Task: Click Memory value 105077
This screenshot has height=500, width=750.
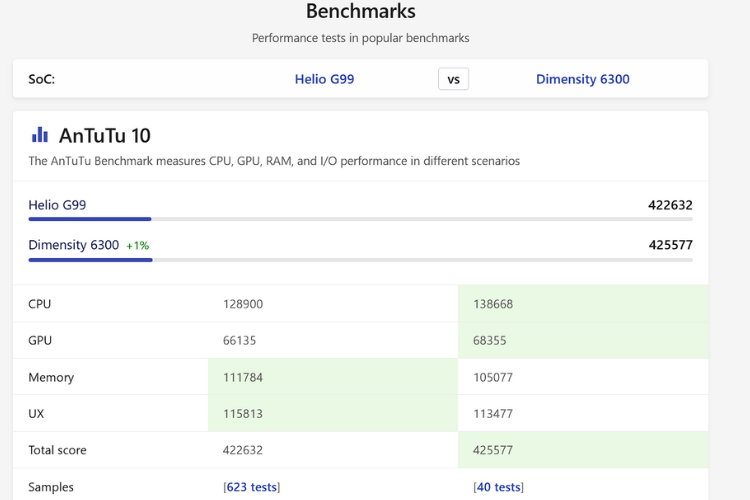Action: pos(493,378)
